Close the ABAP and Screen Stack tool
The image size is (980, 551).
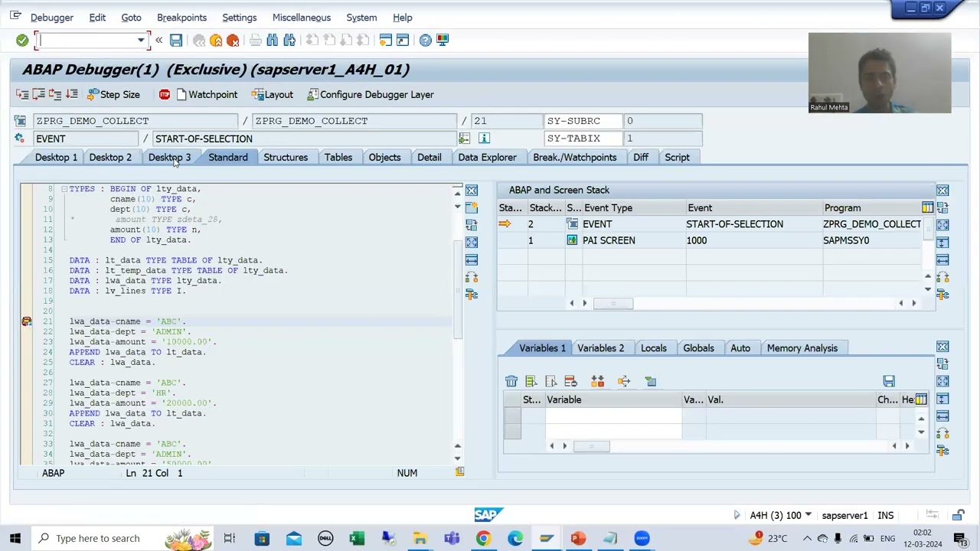942,190
